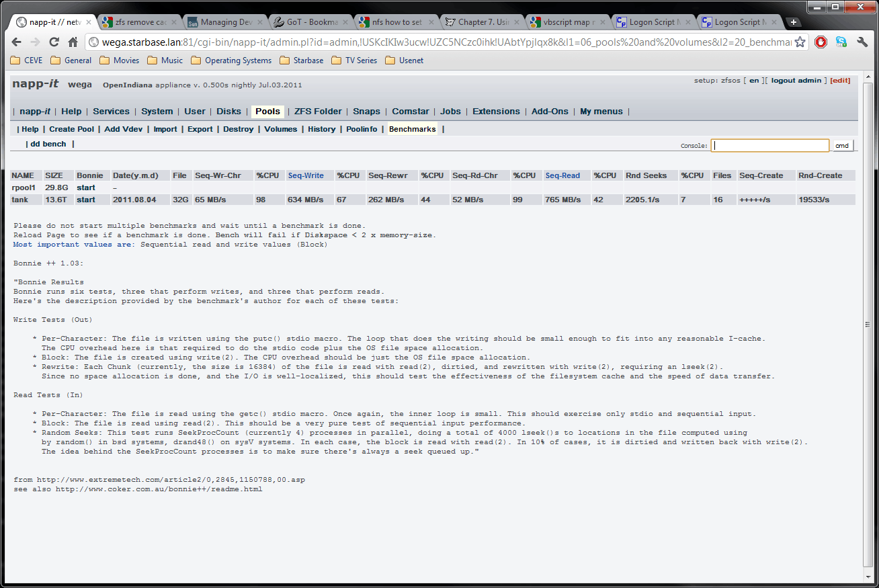Open a new tab with the plus button
The image size is (879, 588).
pyautogui.click(x=794, y=22)
